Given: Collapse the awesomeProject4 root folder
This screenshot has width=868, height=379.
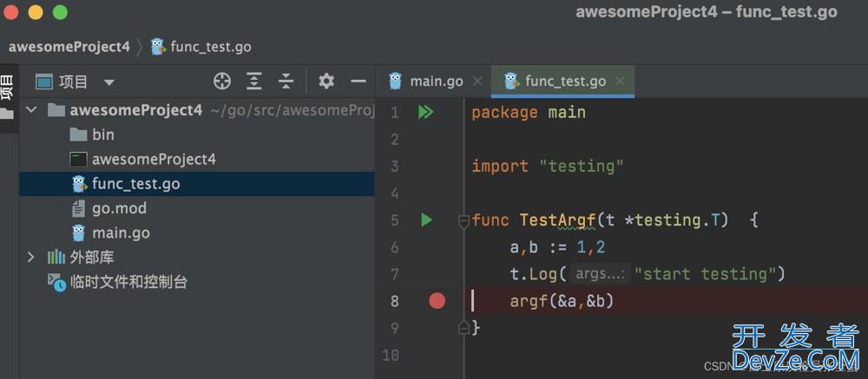Looking at the screenshot, I should tap(31, 110).
